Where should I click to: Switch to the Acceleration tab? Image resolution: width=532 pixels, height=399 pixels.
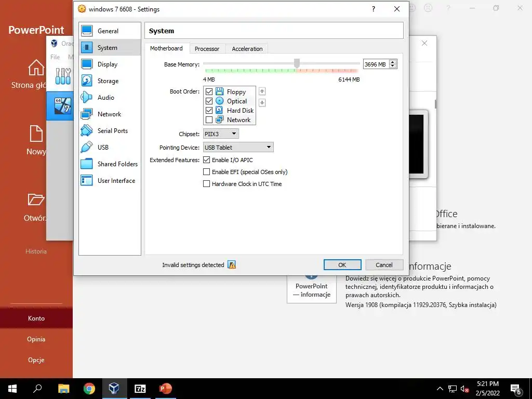pos(247,49)
